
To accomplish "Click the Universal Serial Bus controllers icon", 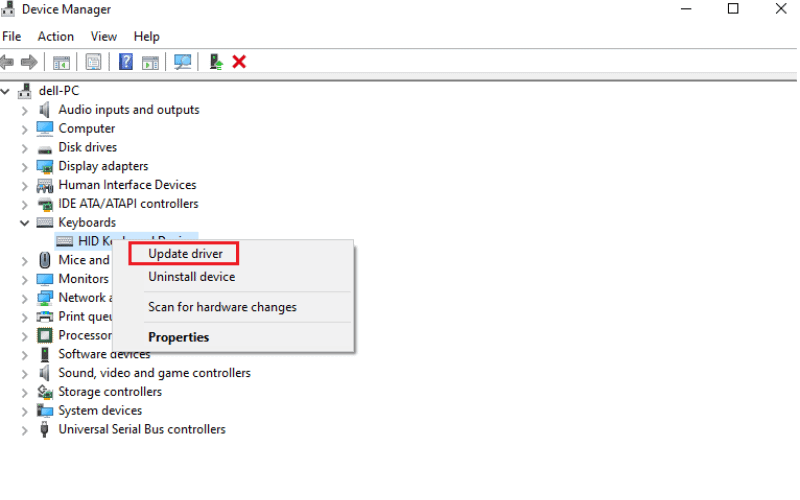I will (x=45, y=429).
